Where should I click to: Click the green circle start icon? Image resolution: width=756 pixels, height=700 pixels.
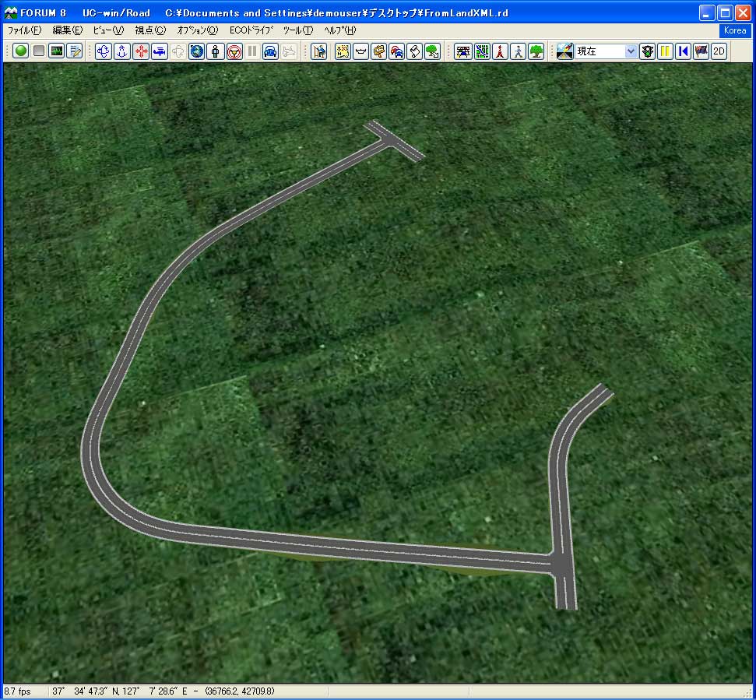click(21, 51)
